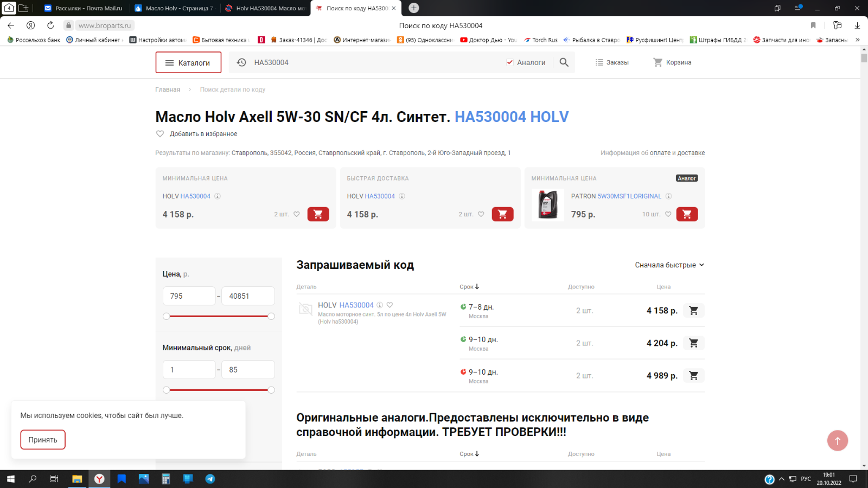
Task: Open Torch Rus bookmark
Action: [540, 40]
